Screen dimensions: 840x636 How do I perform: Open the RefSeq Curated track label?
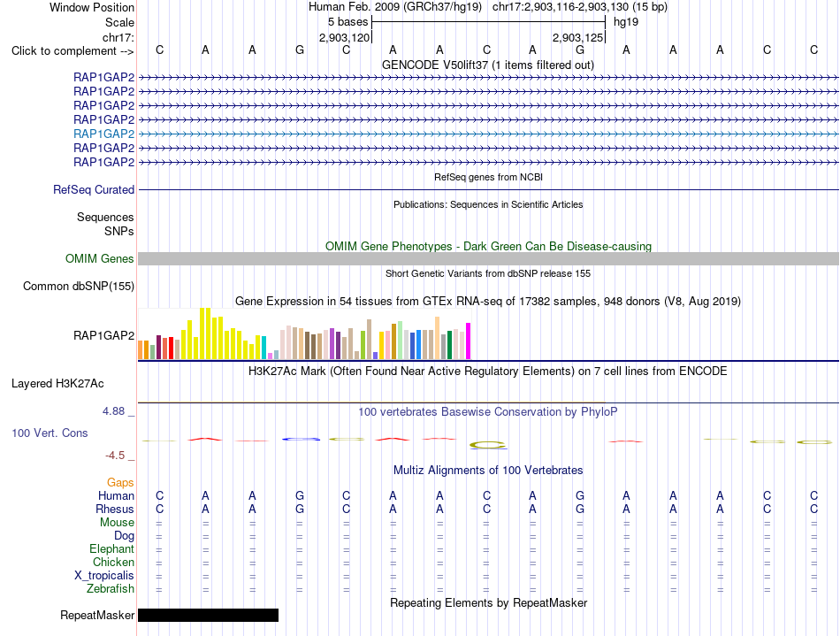point(94,189)
